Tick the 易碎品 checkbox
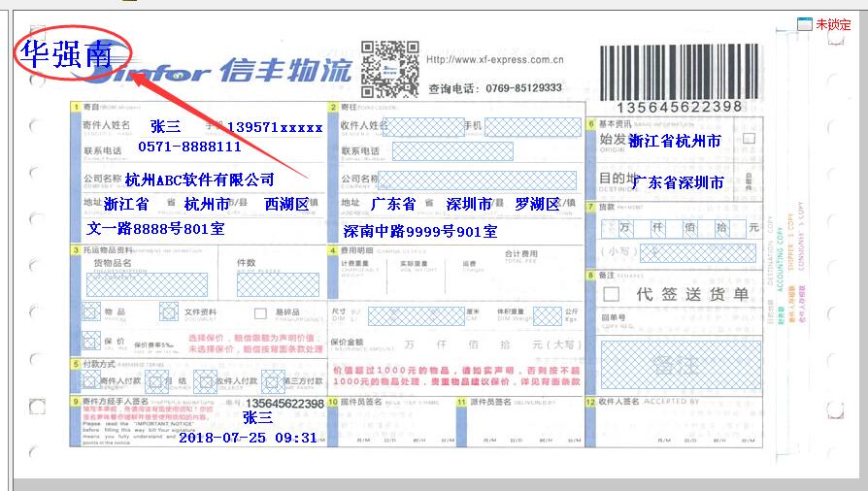Viewport: 868px width, 491px height. coord(260,313)
